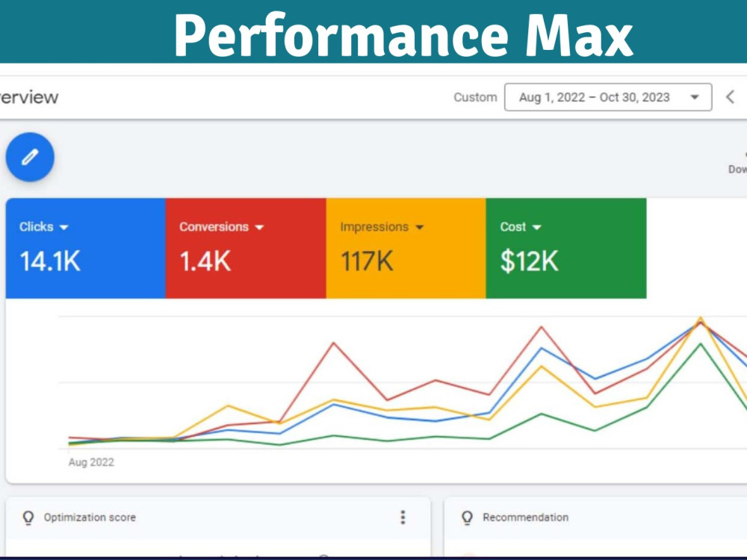Click the Recommendation lightbulb icon

pos(468,517)
